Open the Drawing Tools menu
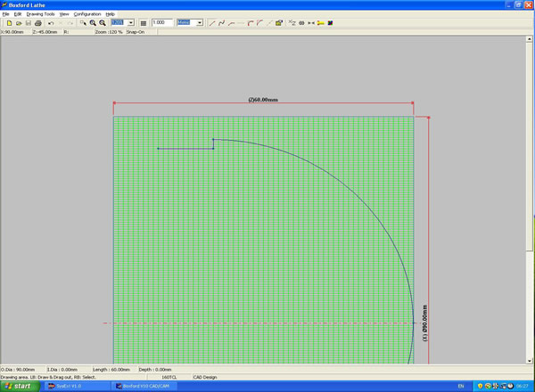Screen dimensions: 535x392 40,14
